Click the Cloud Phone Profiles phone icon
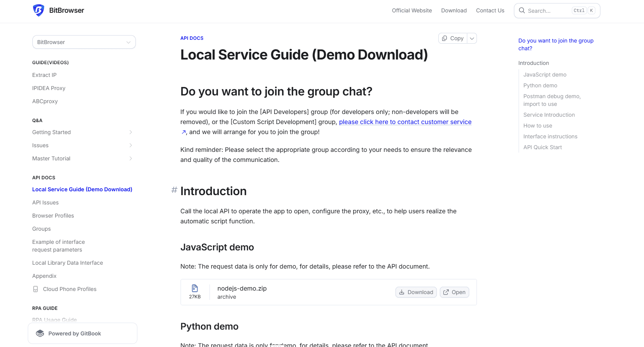Screen dimensions: 644x347 [x=35, y=289]
